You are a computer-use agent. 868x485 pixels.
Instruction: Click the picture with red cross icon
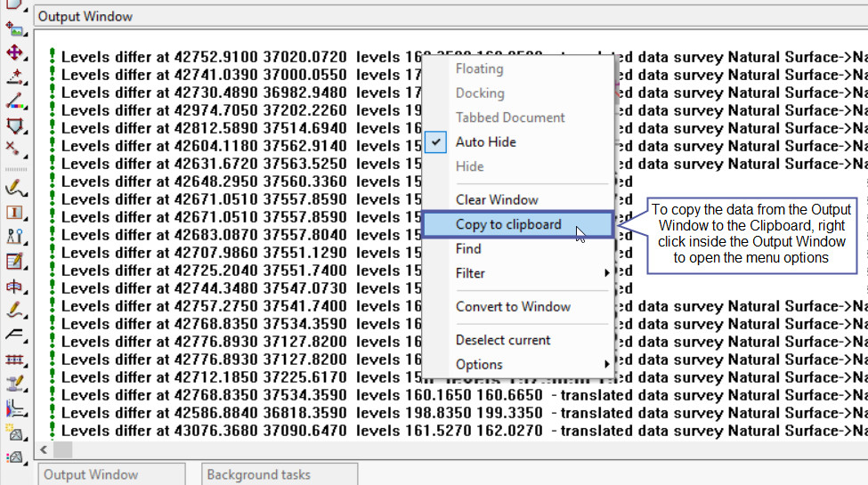pyautogui.click(x=13, y=28)
